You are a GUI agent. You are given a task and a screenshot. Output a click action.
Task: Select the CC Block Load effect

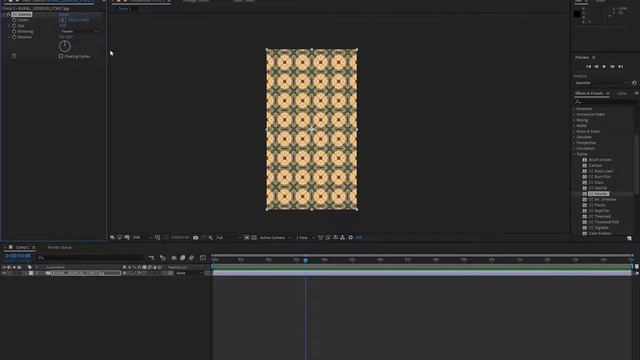click(600, 171)
